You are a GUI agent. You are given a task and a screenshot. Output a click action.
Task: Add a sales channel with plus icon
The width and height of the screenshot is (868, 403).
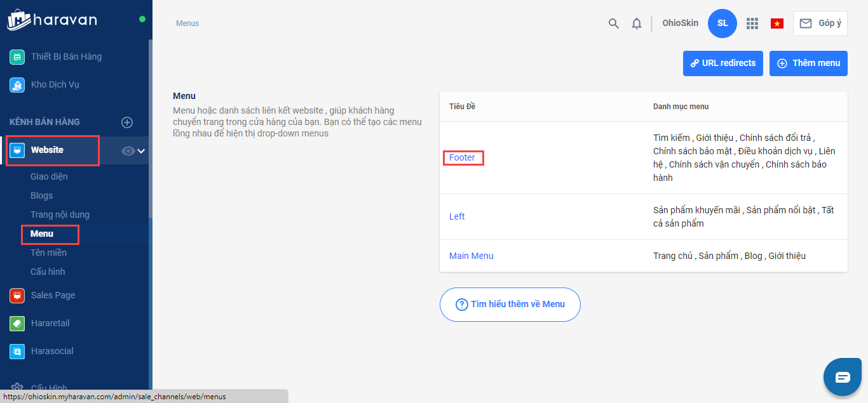[127, 122]
